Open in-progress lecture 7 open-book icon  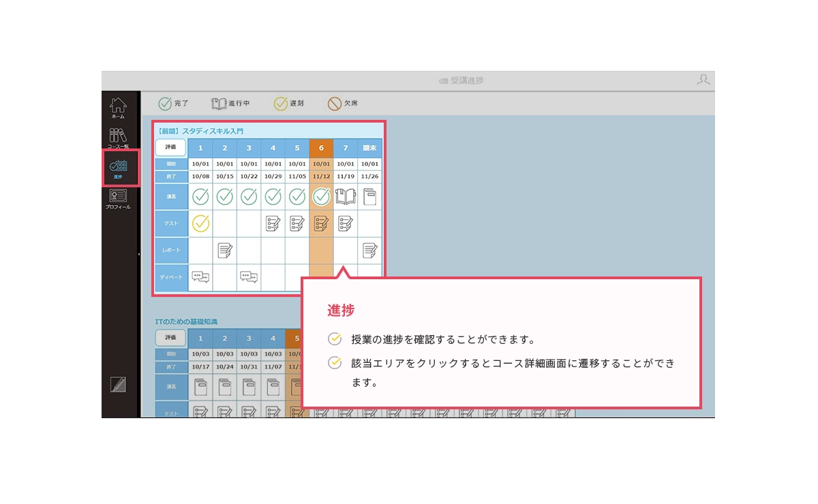click(x=346, y=197)
